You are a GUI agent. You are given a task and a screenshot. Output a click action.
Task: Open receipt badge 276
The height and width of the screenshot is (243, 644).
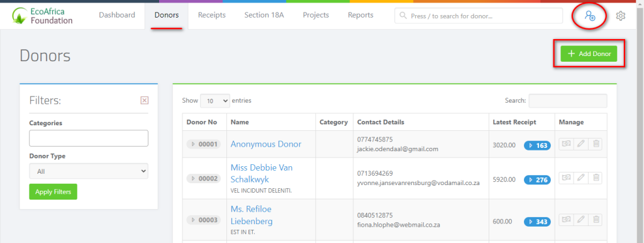point(537,179)
